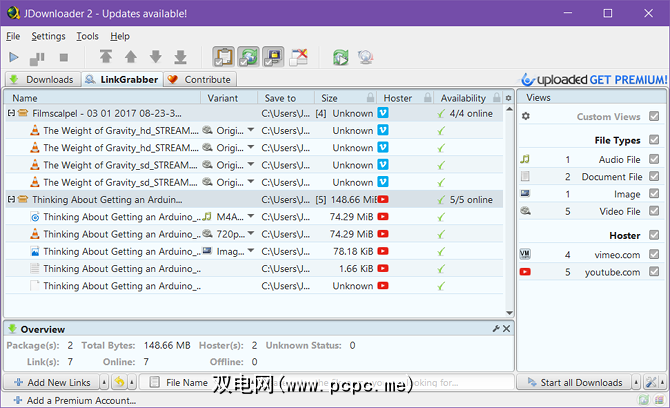Screen dimensions: 670x408
Task: Toggle auto reconnect toolbar icon
Action: click(x=248, y=57)
